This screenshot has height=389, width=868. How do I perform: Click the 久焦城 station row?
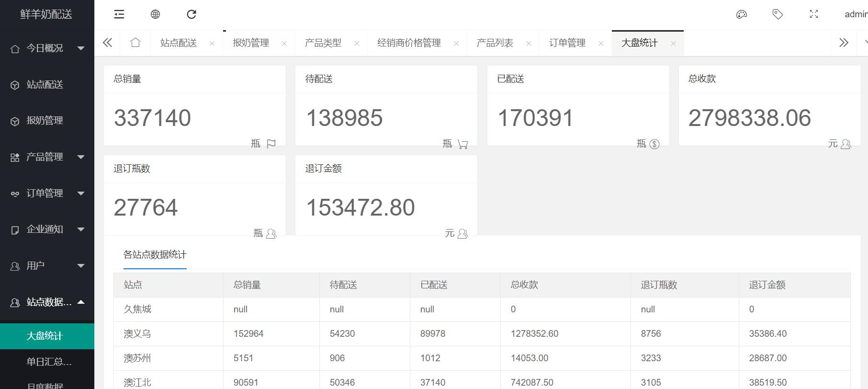[482, 309]
